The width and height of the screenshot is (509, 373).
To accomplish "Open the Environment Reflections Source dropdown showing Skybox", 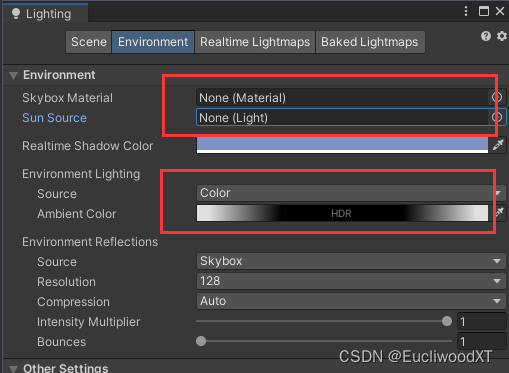I will click(x=351, y=261).
